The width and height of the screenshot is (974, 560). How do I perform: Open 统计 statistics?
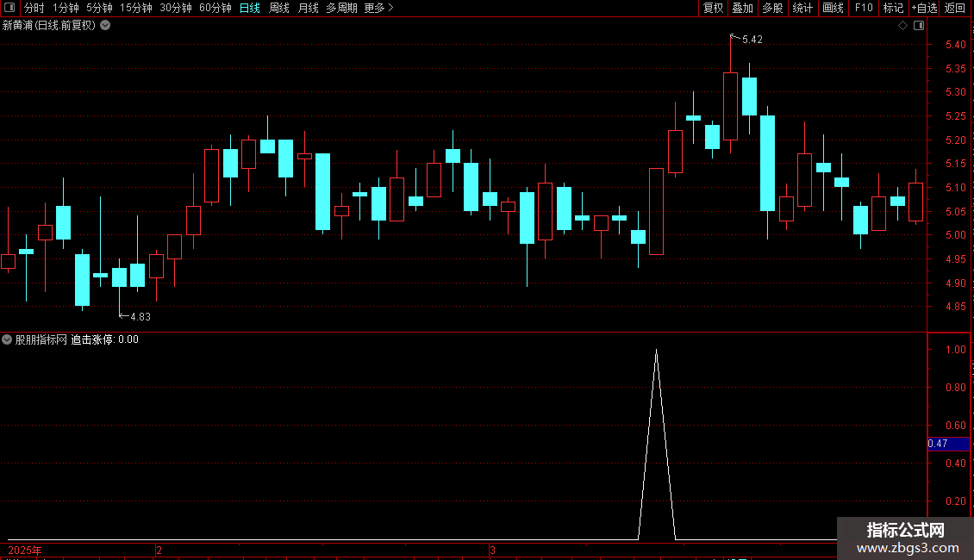point(802,8)
